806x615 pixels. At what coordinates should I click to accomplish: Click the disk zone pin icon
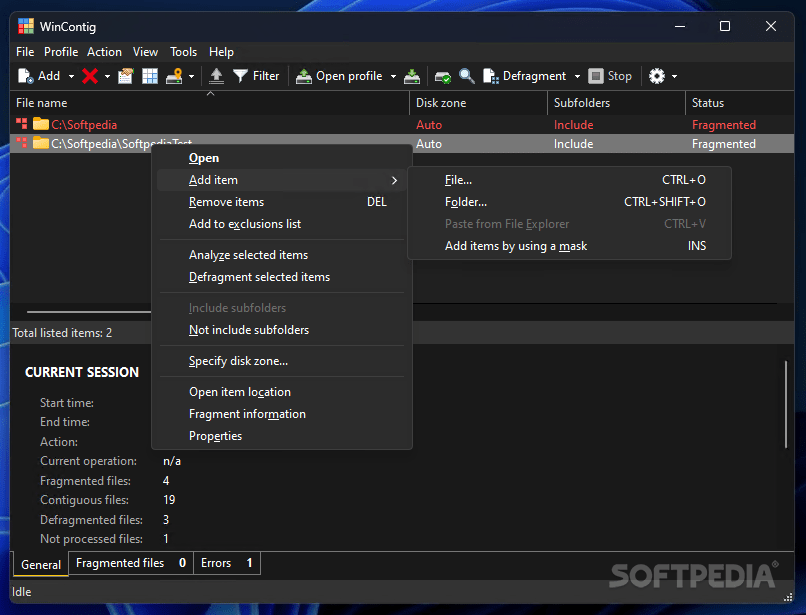[x=174, y=76]
